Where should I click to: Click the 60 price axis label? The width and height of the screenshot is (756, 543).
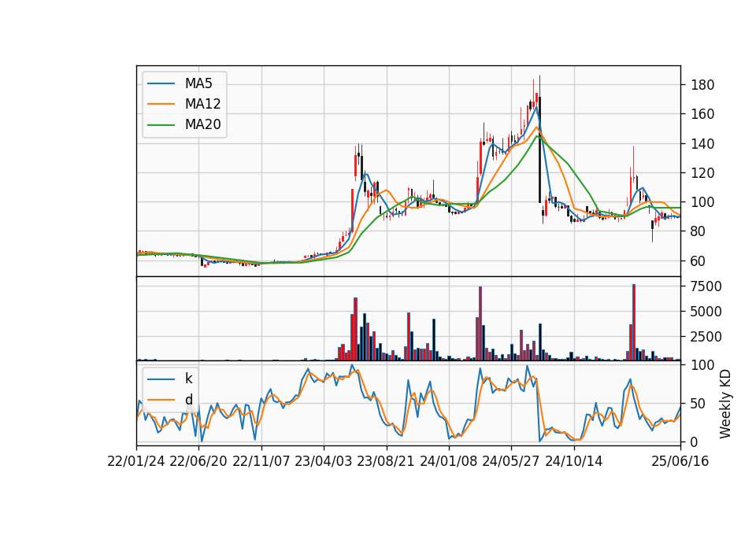tap(699, 261)
